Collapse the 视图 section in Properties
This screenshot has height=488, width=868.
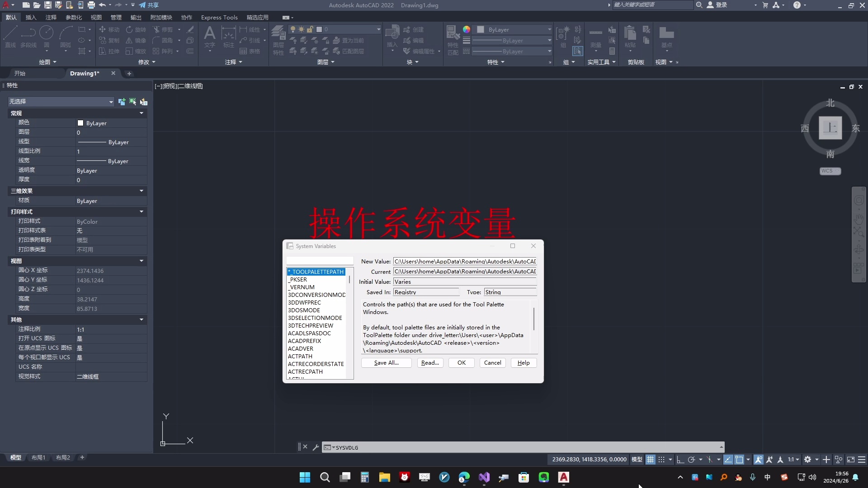tap(142, 261)
